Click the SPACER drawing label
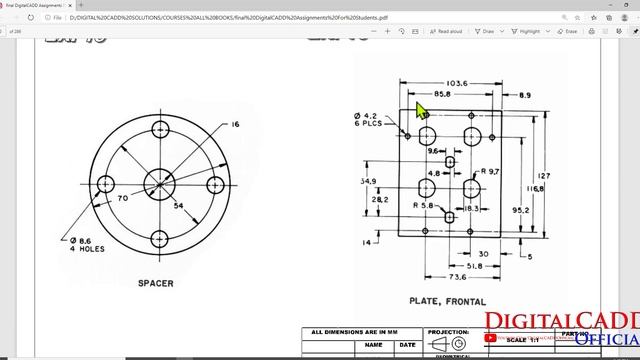Image resolution: width=640 pixels, height=360 pixels. click(156, 283)
